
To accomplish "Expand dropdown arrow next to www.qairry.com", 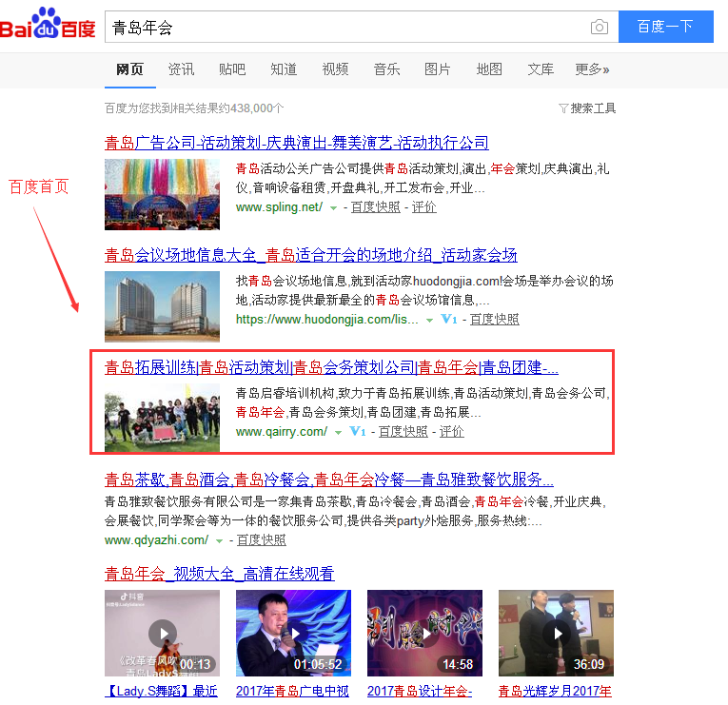I will (x=338, y=432).
